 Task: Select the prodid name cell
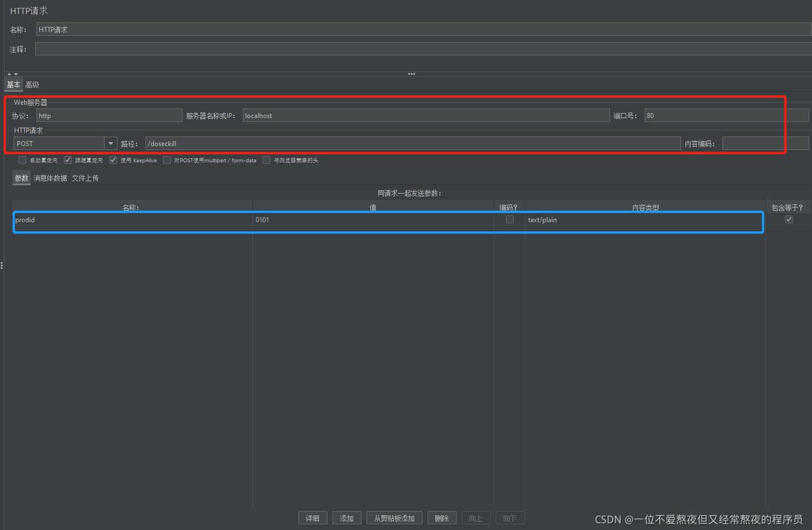(x=133, y=220)
